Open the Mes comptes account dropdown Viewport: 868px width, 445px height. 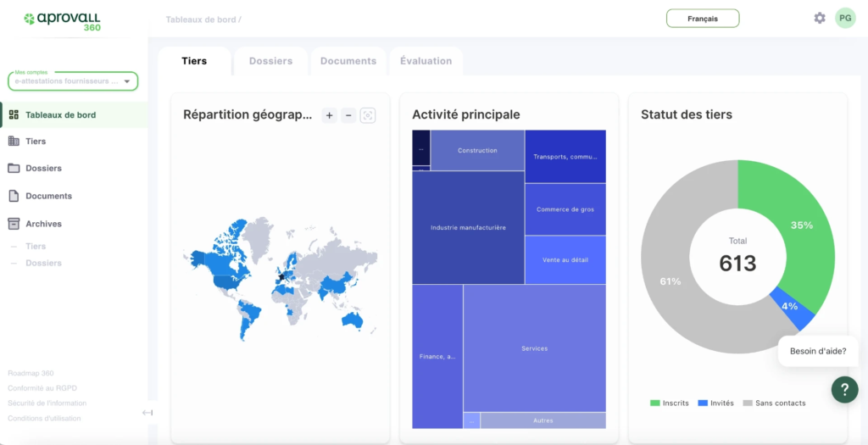[x=73, y=81]
